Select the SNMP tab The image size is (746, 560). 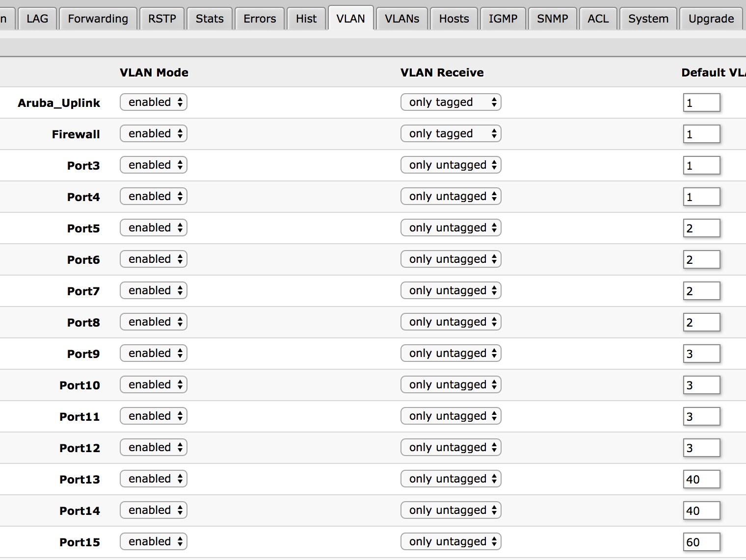click(552, 19)
